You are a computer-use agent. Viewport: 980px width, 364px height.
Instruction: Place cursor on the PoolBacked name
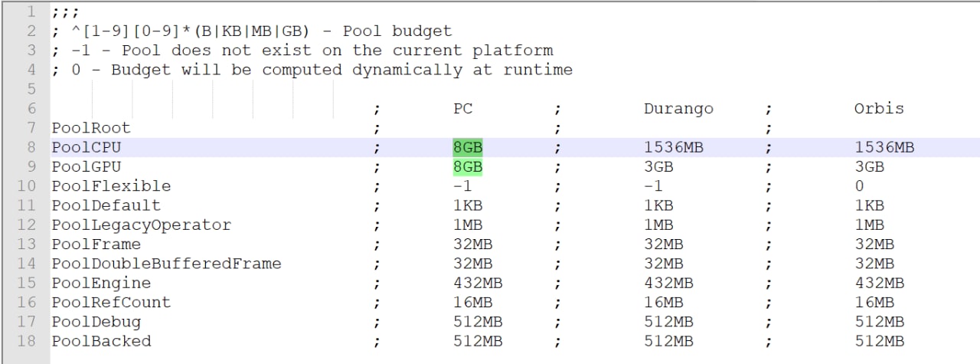click(x=101, y=340)
